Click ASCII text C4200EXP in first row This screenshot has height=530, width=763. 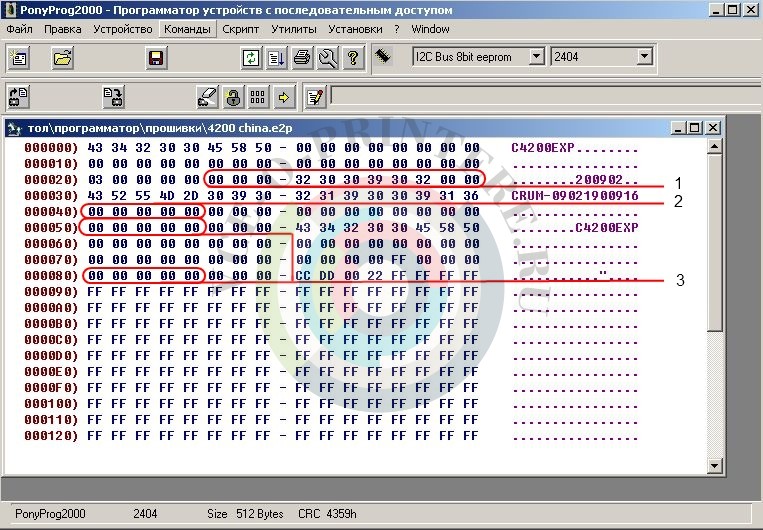(543, 148)
